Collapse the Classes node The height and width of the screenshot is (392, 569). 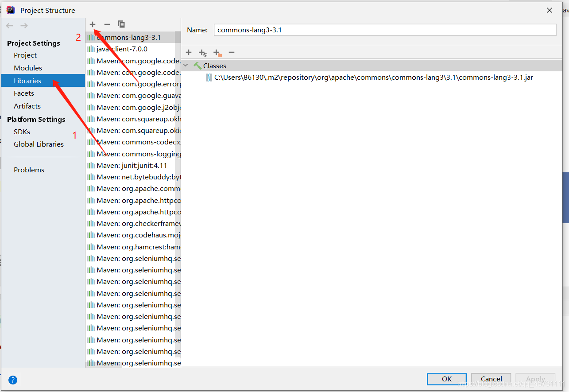186,66
